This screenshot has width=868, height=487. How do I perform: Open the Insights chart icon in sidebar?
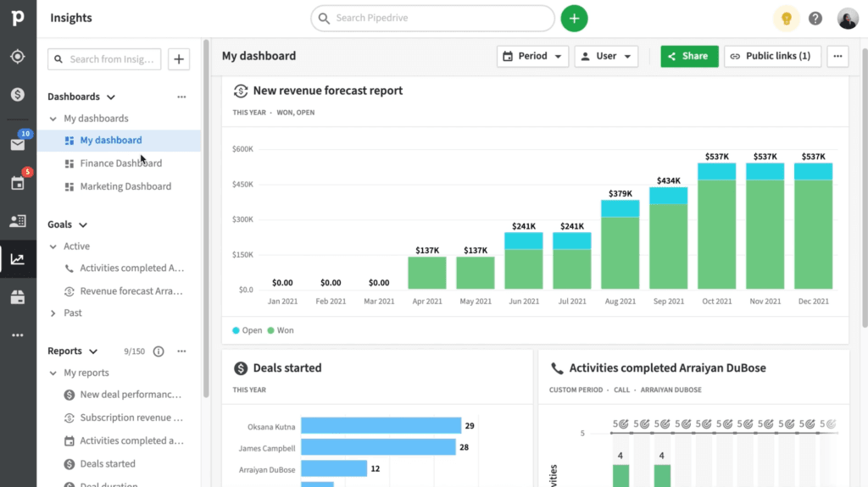pos(18,259)
